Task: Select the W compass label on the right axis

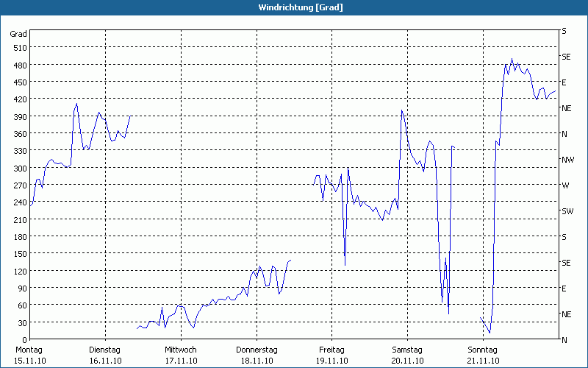Action: (565, 185)
